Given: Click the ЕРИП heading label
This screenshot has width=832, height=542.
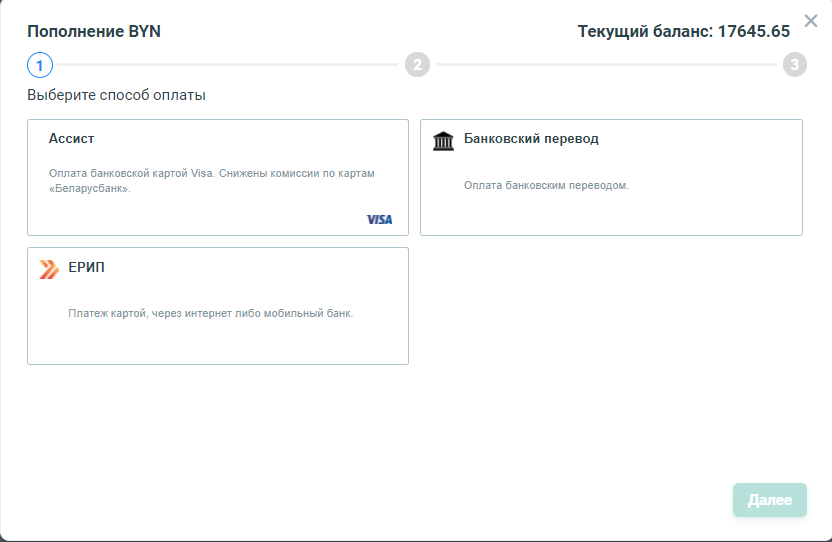Looking at the screenshot, I should click(x=86, y=267).
